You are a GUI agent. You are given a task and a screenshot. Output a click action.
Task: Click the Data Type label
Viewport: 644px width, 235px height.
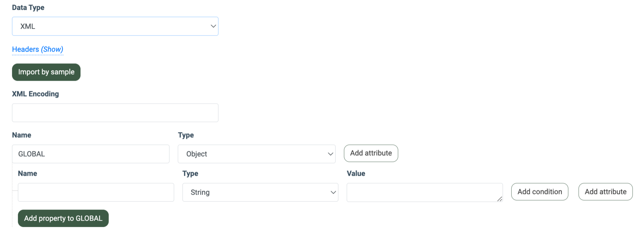coord(28,7)
